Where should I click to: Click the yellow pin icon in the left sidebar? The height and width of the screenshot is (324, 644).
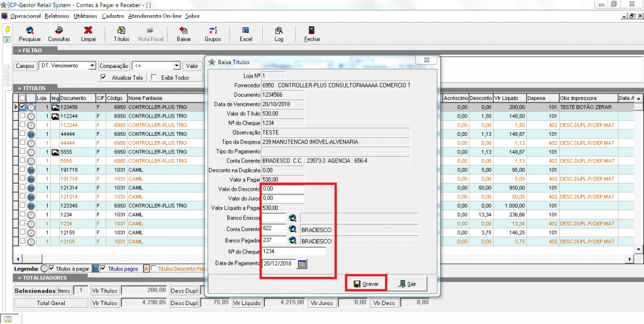(7, 30)
